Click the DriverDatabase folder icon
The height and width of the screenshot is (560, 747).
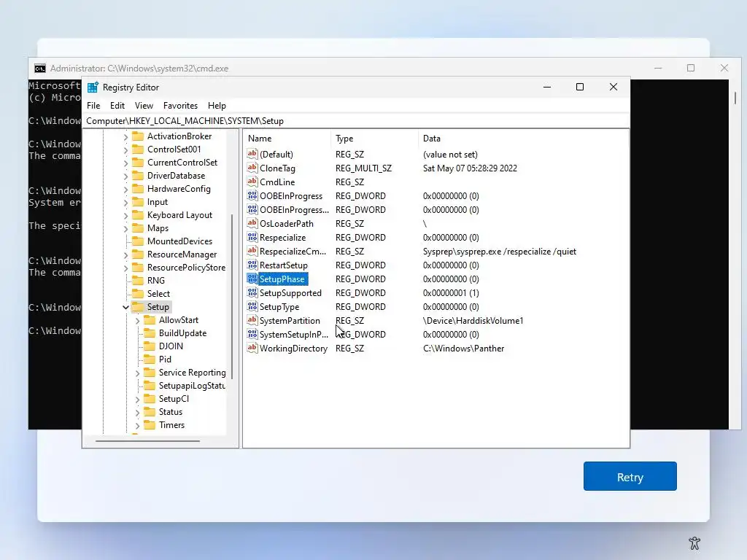(x=138, y=176)
